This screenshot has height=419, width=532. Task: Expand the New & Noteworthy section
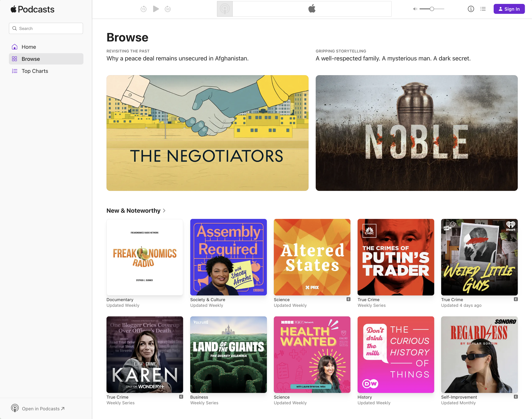click(x=136, y=211)
